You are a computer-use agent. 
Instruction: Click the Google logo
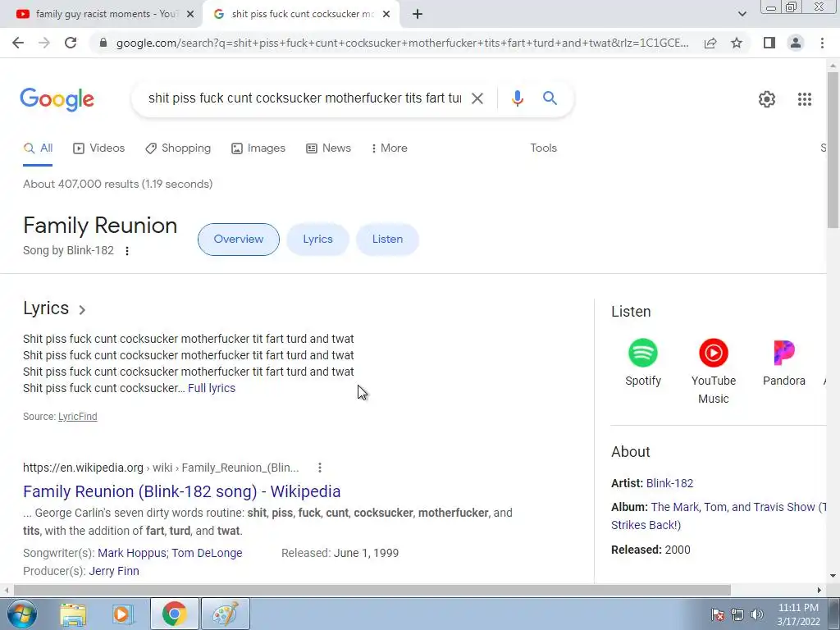[57, 99]
